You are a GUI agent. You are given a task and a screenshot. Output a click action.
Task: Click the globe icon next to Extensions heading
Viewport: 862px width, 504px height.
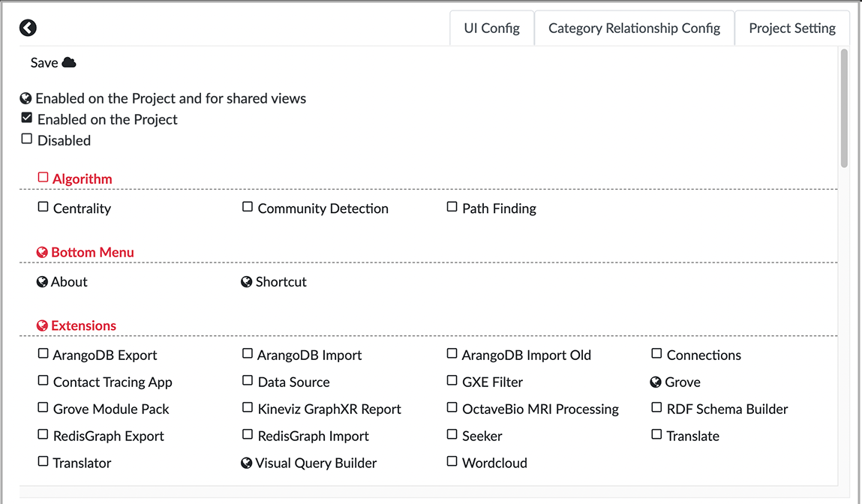tap(42, 325)
